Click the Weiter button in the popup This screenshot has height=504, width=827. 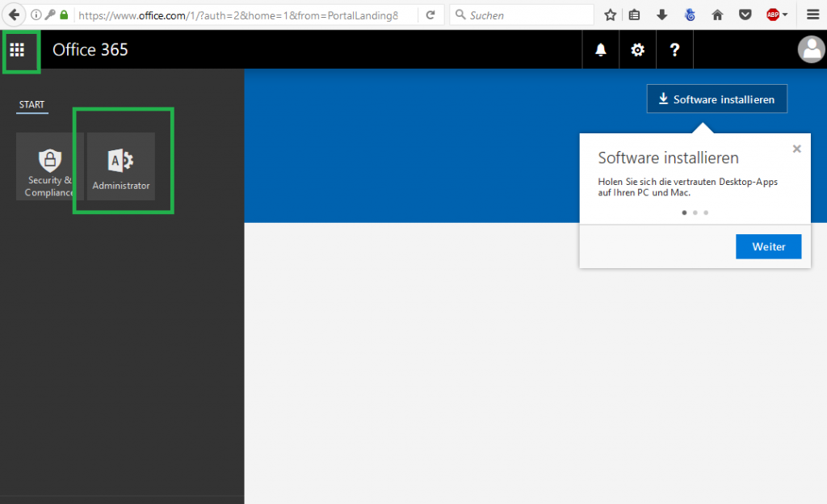[768, 246]
